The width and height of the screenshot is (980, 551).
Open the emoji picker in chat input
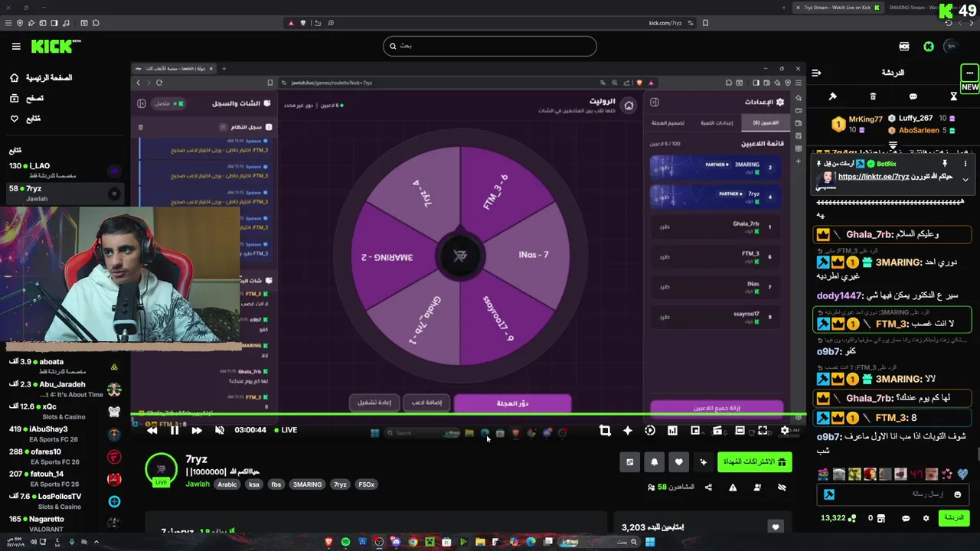click(x=958, y=494)
